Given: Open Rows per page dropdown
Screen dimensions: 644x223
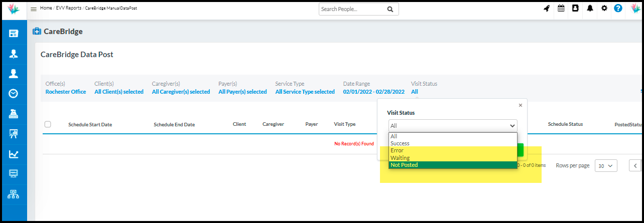Looking at the screenshot, I should (605, 166).
